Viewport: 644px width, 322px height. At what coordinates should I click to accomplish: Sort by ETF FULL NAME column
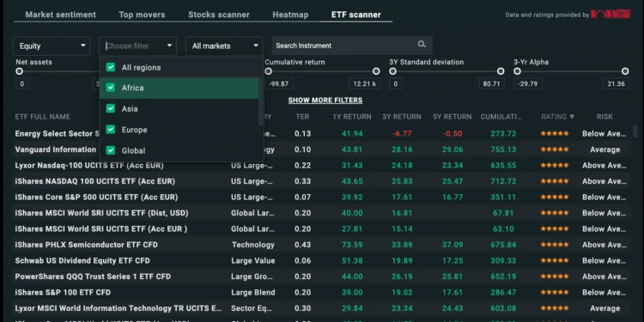tap(43, 117)
